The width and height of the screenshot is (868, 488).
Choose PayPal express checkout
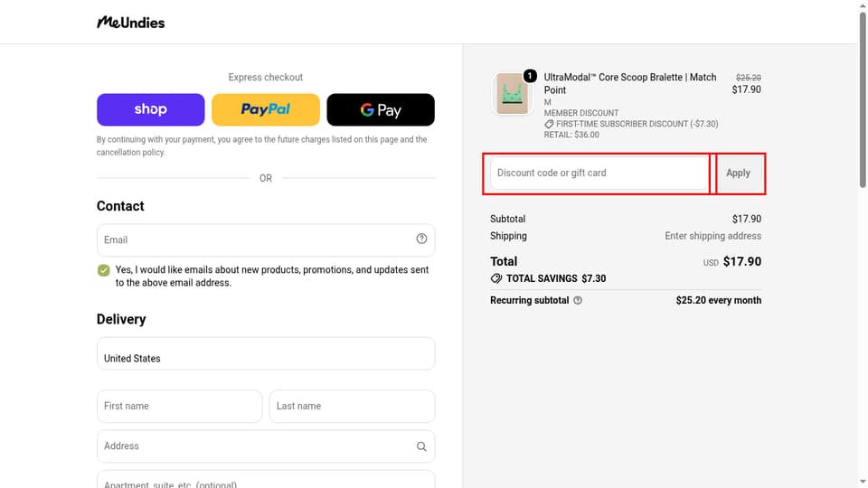(266, 109)
